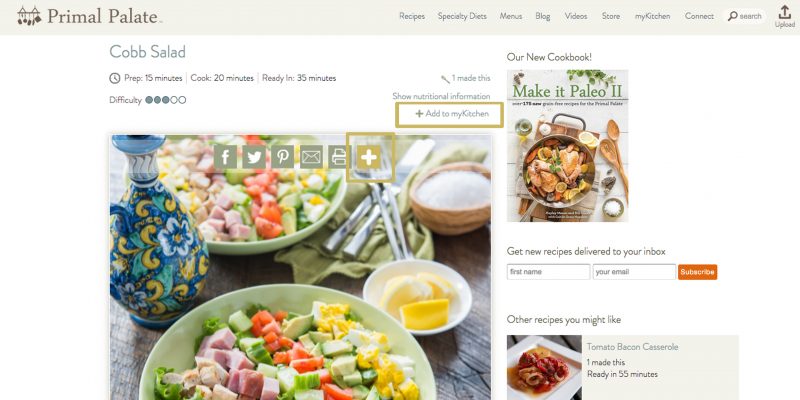Open the Specialty Diets menu
The image size is (800, 400).
coord(462,16)
